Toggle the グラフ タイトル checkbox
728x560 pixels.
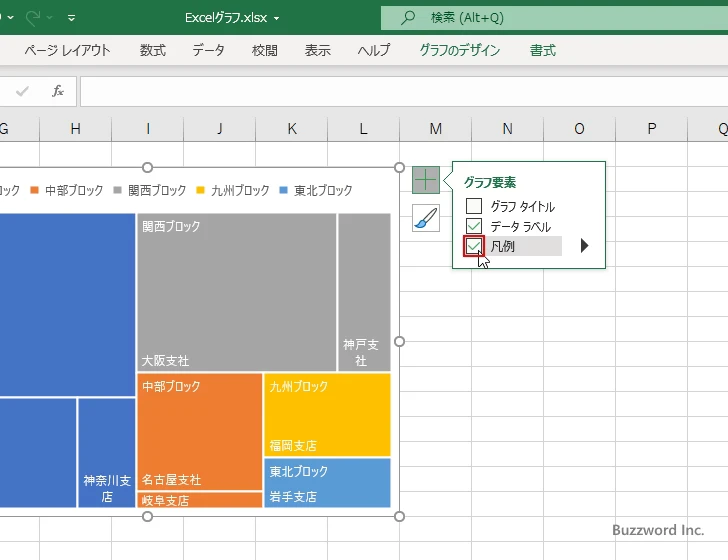[x=474, y=206]
